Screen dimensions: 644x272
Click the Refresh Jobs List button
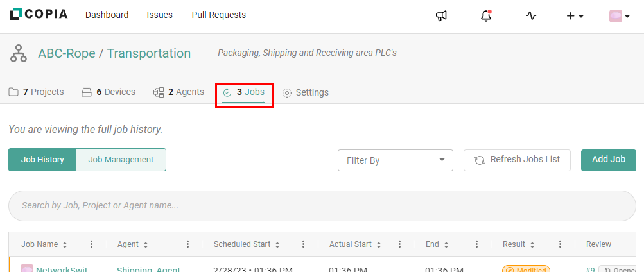(x=517, y=160)
